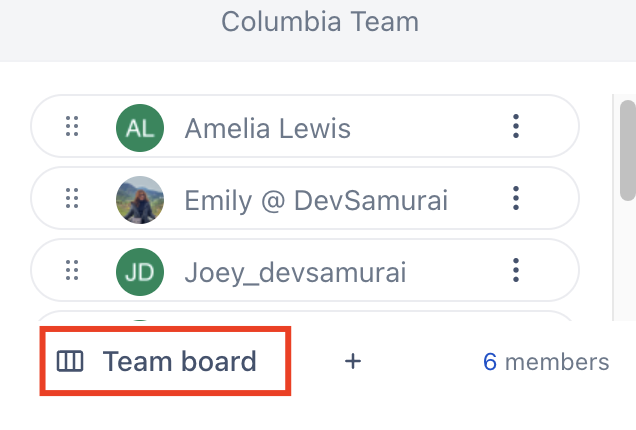Click the drag handle beside Joey_devsamurai

(72, 270)
